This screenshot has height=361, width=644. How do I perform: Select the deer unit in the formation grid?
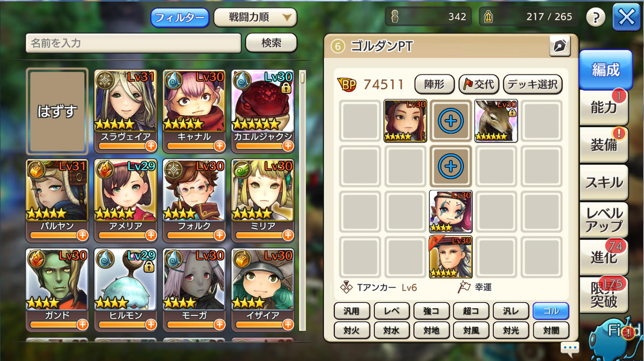pyautogui.click(x=496, y=121)
